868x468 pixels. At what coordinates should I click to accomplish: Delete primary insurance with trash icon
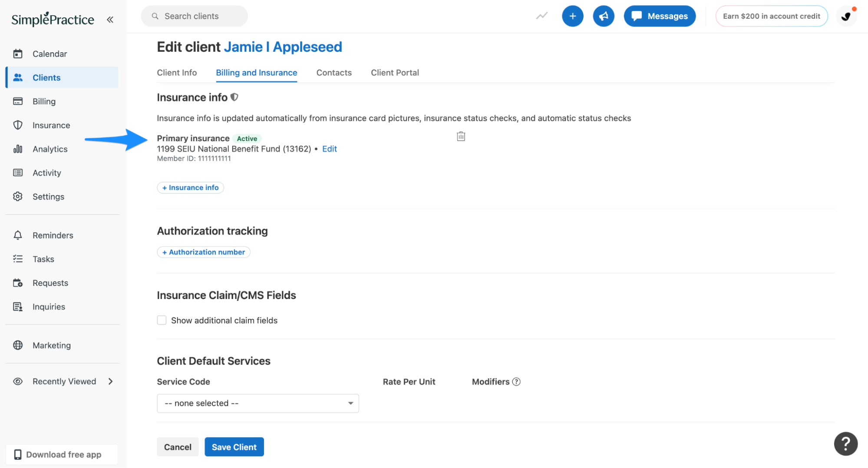461,136
